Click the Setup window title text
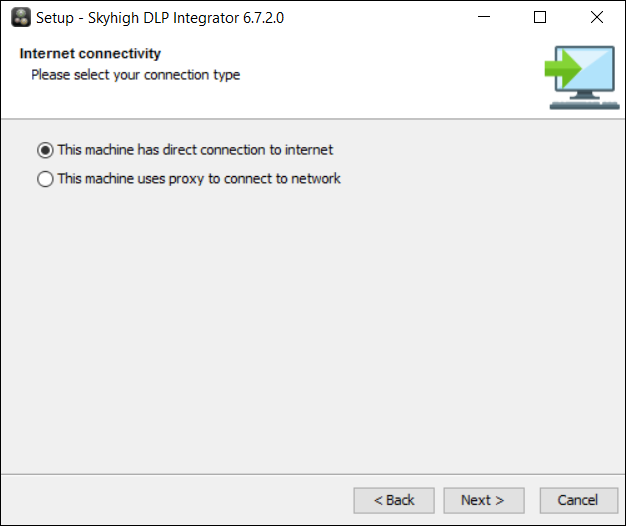Image resolution: width=626 pixels, height=526 pixels. click(160, 17)
